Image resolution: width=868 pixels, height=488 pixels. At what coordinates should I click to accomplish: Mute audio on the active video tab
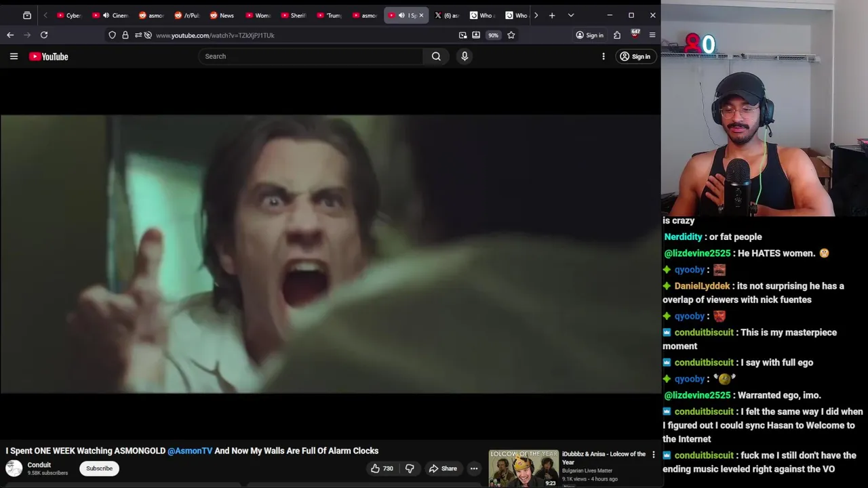401,15
